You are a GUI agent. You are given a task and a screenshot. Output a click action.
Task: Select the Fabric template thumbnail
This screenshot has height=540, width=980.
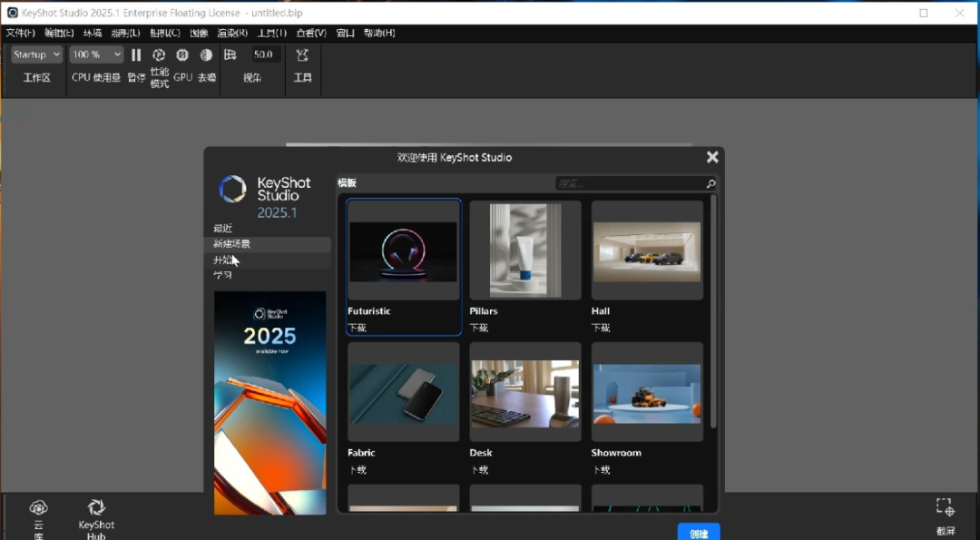click(403, 392)
